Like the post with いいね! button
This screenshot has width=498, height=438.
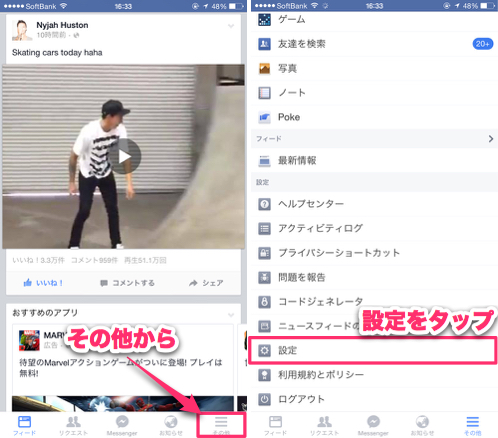coord(43,283)
